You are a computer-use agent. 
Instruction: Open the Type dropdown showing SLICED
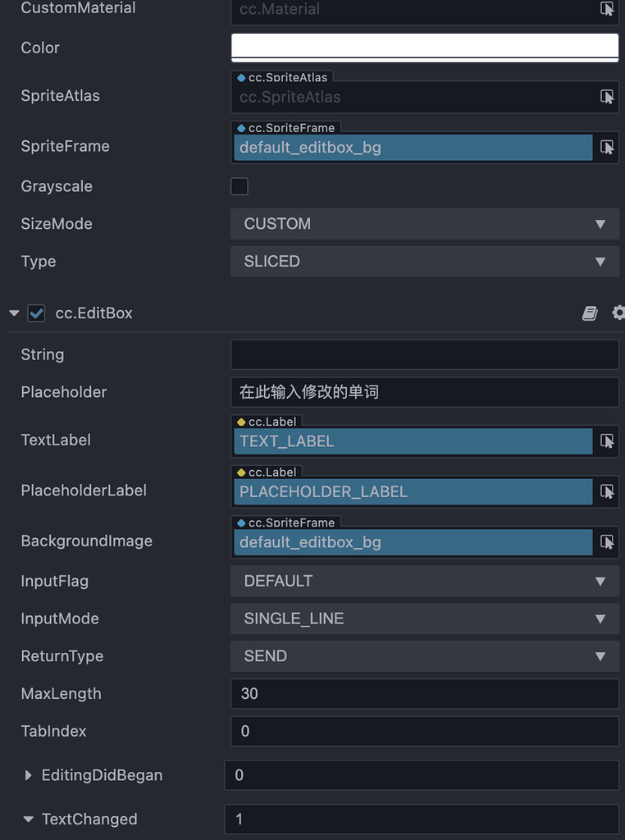pos(424,261)
